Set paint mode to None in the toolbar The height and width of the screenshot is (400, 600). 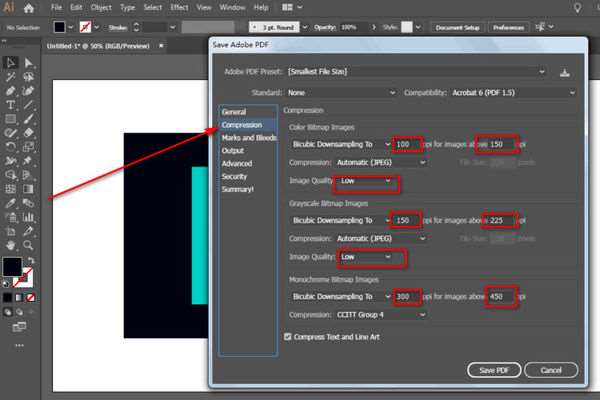point(31,297)
